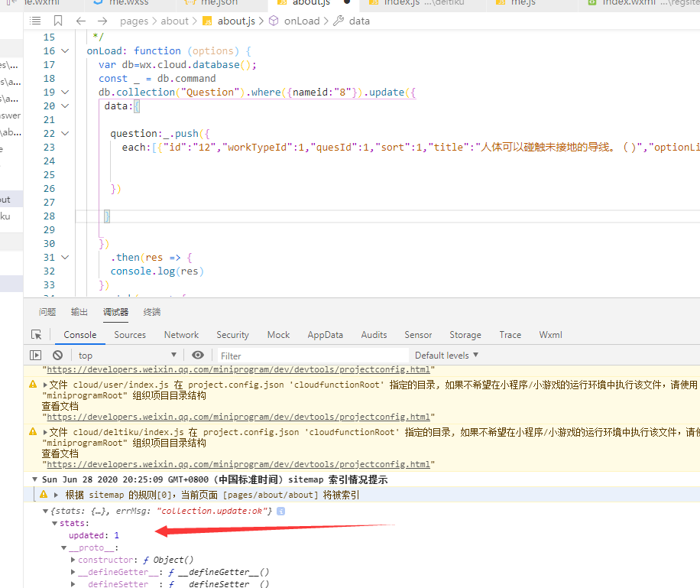Click the console.log(res) code line
700x588 pixels.
[x=157, y=271]
